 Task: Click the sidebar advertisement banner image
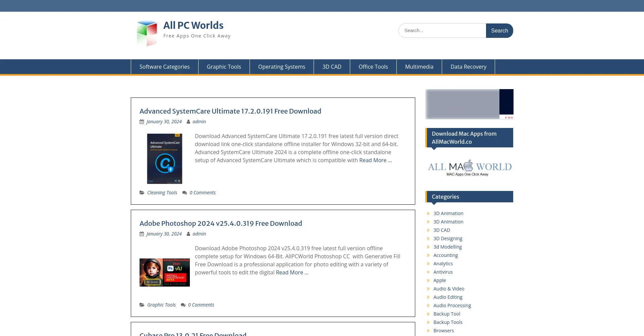469,104
